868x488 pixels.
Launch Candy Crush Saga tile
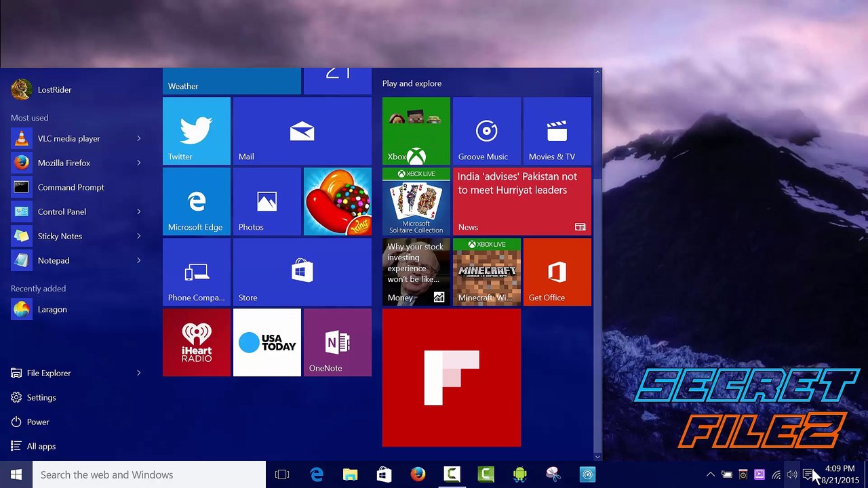338,201
